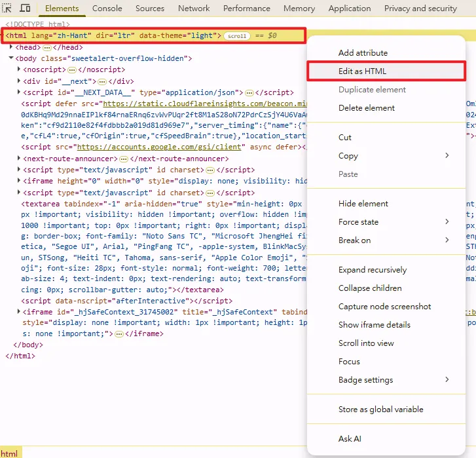Click ellipsis in the __NEXT_DATA__ script
Viewport: 476px width, 458px height.
[x=248, y=93]
